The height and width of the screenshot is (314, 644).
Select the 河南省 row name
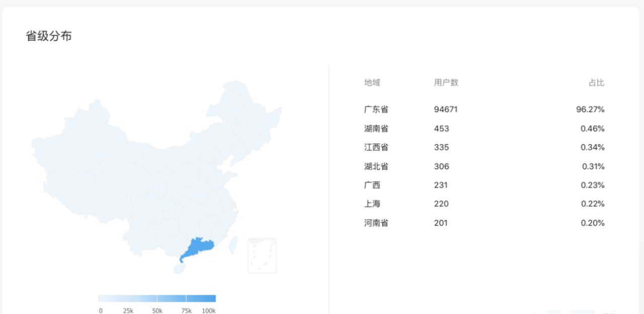(376, 223)
